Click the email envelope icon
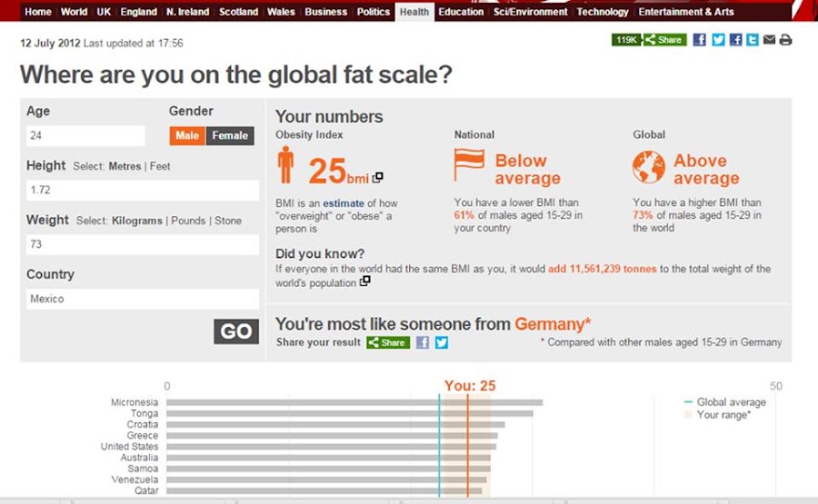Screen dimensions: 818x504 click(x=769, y=40)
